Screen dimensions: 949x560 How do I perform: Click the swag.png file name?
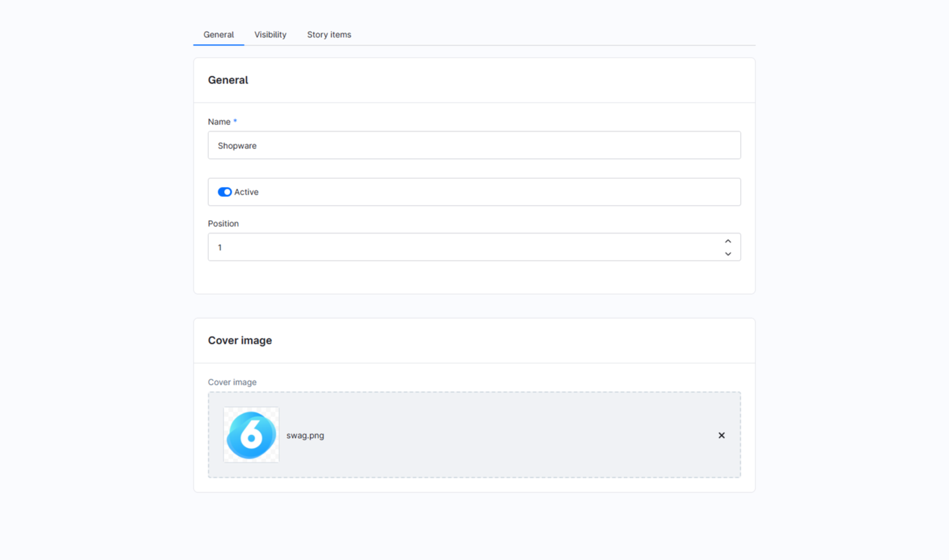pos(305,435)
